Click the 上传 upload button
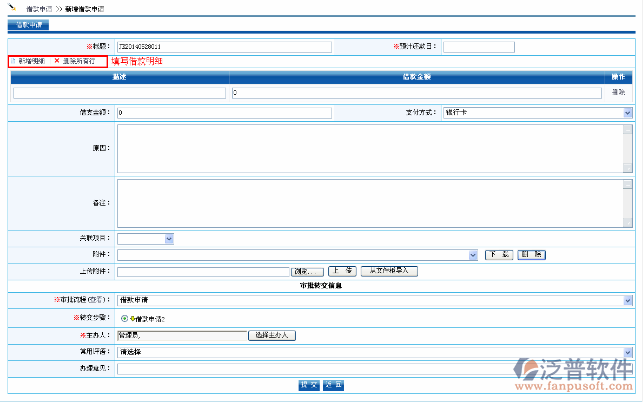 pyautogui.click(x=342, y=271)
